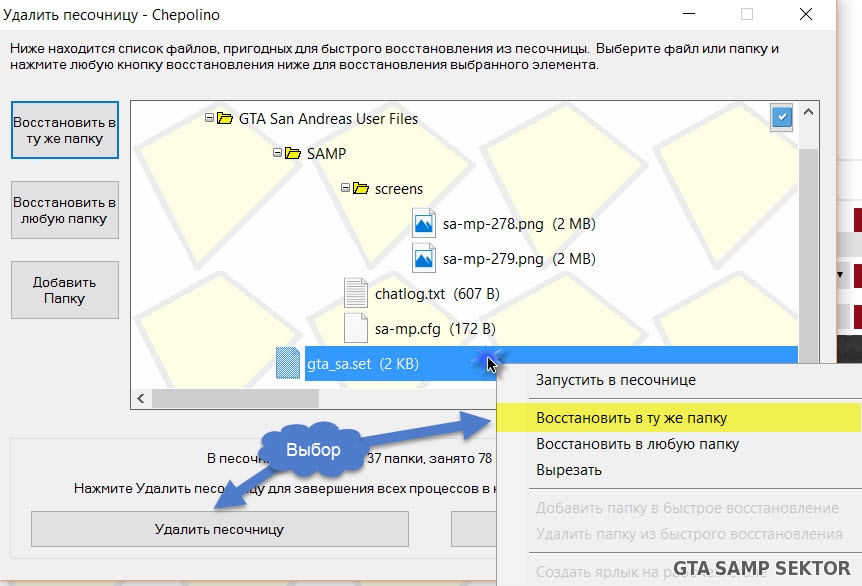Image resolution: width=862 pixels, height=586 pixels.
Task: Click the horizontal scrollbar left arrow
Action: click(141, 399)
